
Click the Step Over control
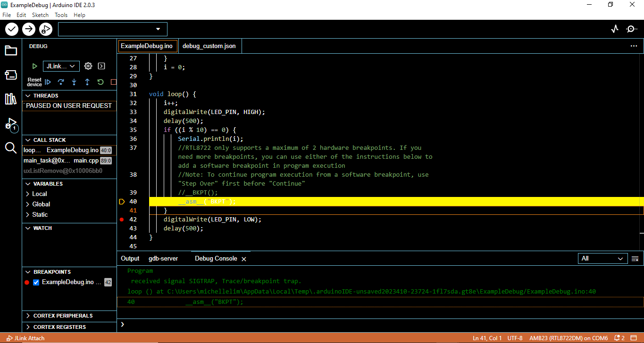61,82
